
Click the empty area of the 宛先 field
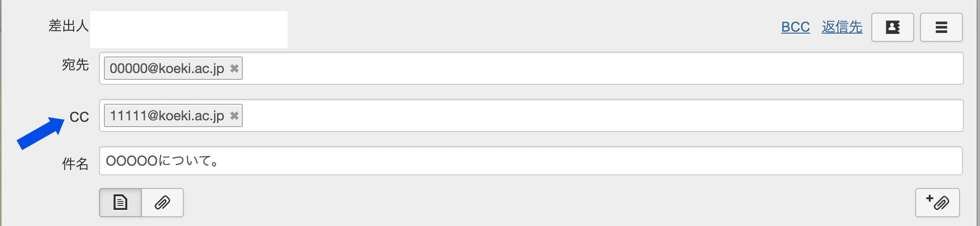click(585, 68)
